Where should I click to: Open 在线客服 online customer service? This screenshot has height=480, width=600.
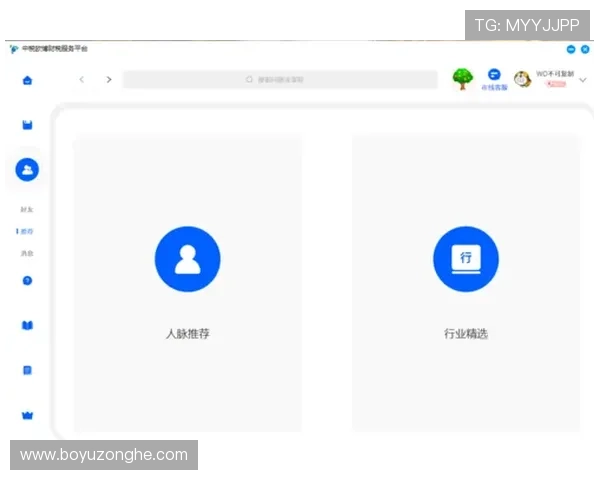494,80
